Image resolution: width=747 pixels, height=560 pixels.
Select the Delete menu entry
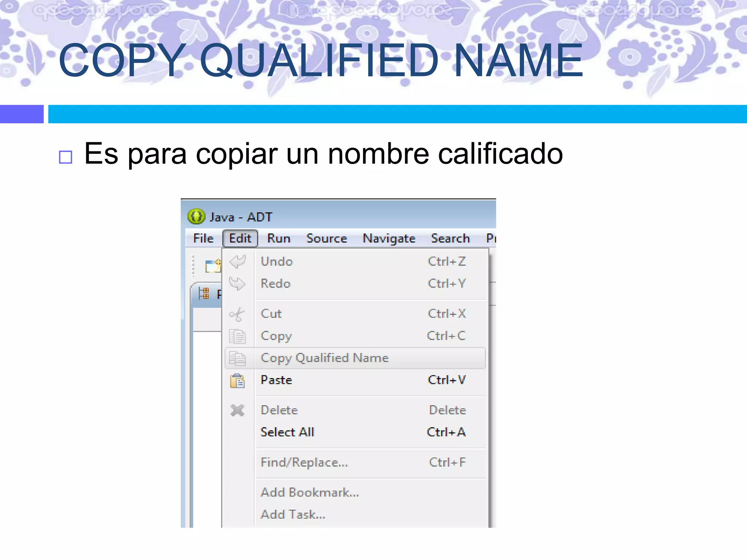coord(355,410)
